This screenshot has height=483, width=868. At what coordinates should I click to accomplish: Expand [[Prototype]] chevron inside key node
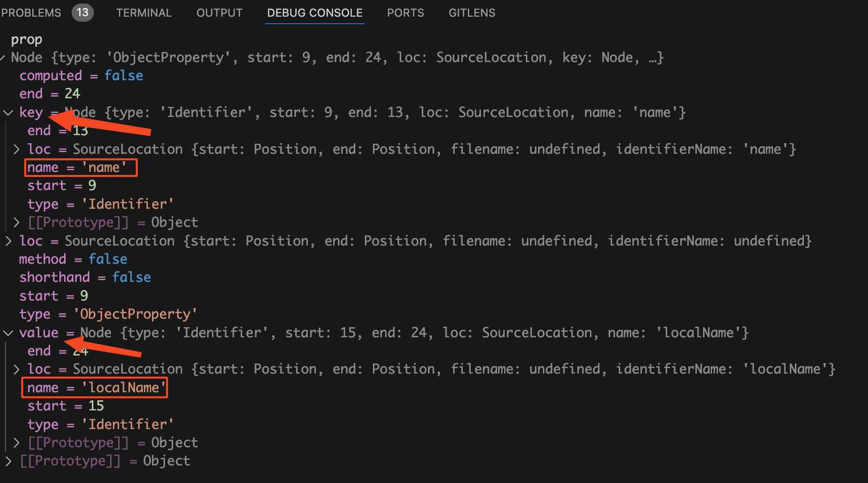click(17, 222)
